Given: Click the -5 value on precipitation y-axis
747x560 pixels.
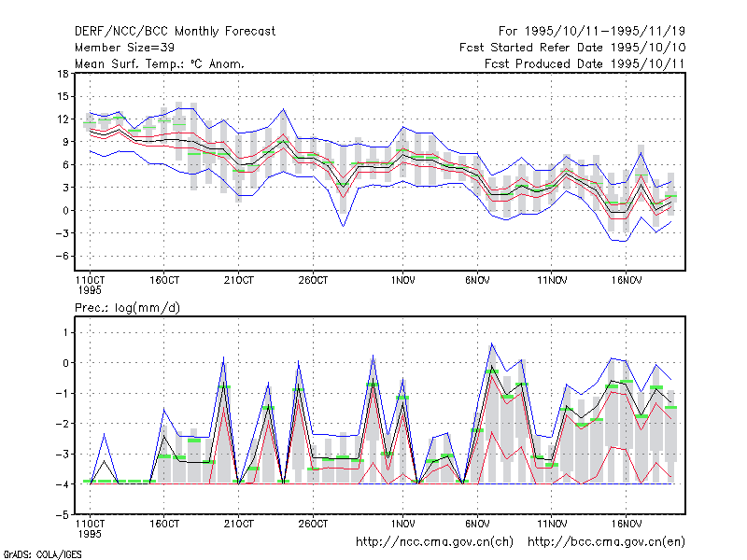Looking at the screenshot, I should pyautogui.click(x=62, y=515).
